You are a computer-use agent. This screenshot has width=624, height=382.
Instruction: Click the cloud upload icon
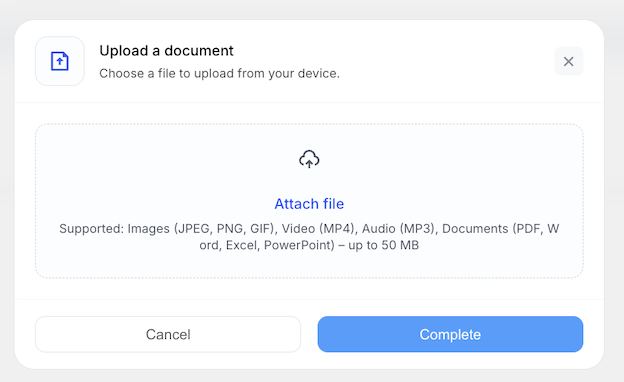pyautogui.click(x=309, y=159)
